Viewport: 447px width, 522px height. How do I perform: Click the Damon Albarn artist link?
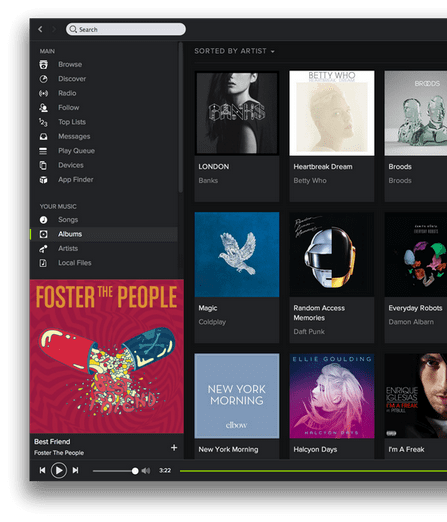pos(411,322)
